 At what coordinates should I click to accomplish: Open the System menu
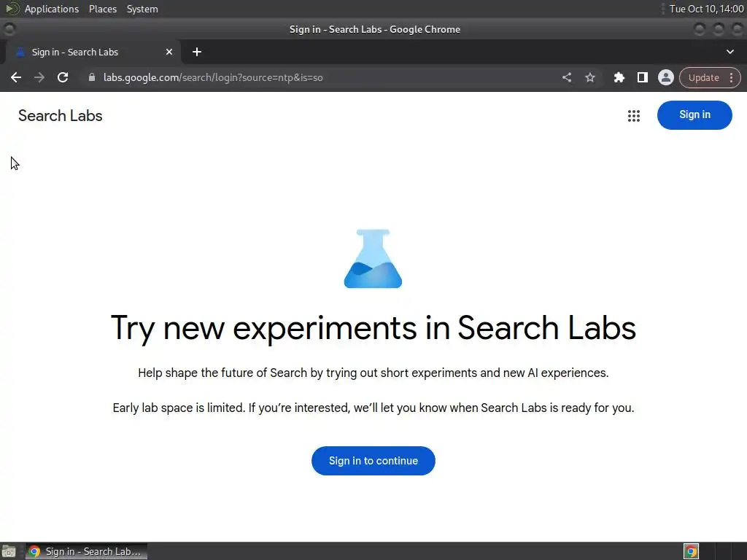pos(142,9)
